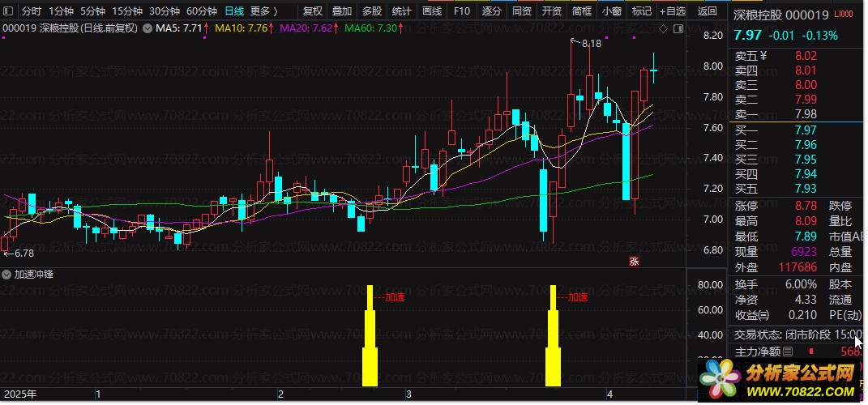Viewport: 868px width, 405px height.
Task: Click the 卖一 price 7.98
Action: 806,114
